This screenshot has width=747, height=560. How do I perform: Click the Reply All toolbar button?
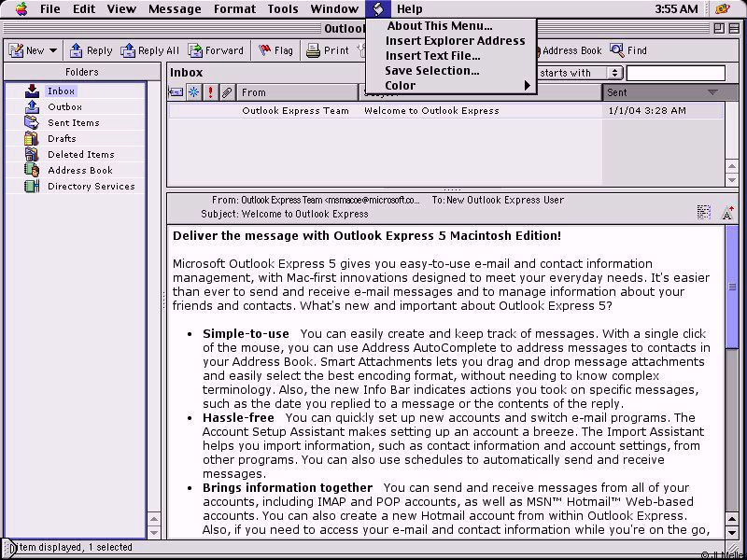click(x=149, y=50)
